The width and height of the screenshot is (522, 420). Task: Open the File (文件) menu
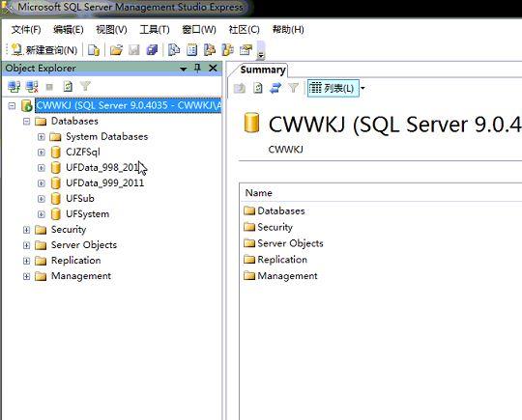point(26,30)
